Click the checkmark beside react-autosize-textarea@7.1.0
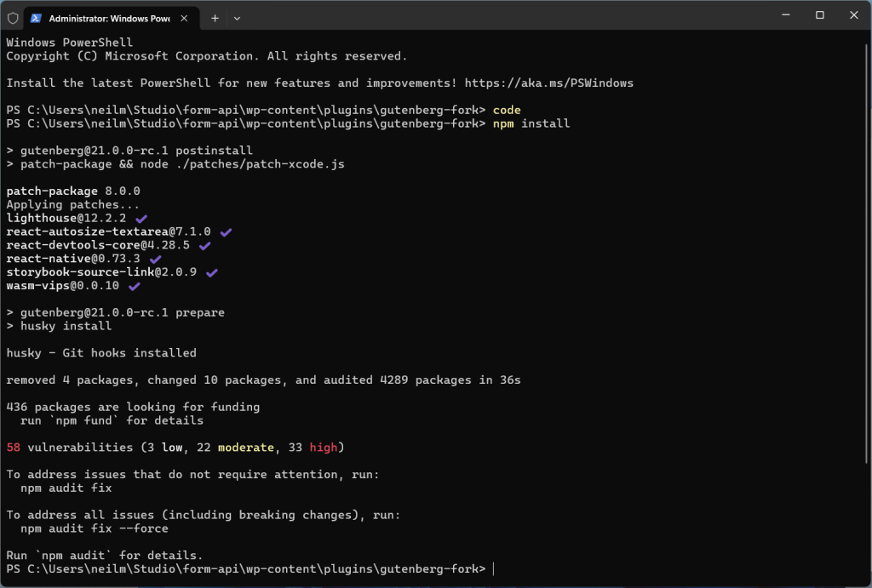 point(226,232)
